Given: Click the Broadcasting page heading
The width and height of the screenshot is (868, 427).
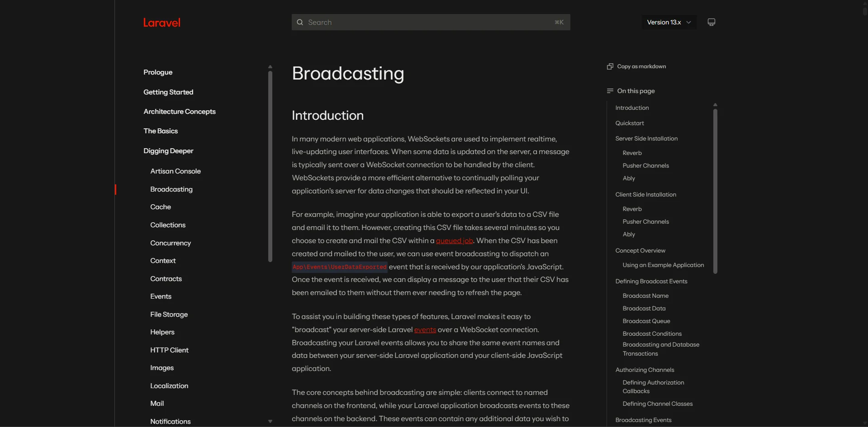Looking at the screenshot, I should 348,73.
